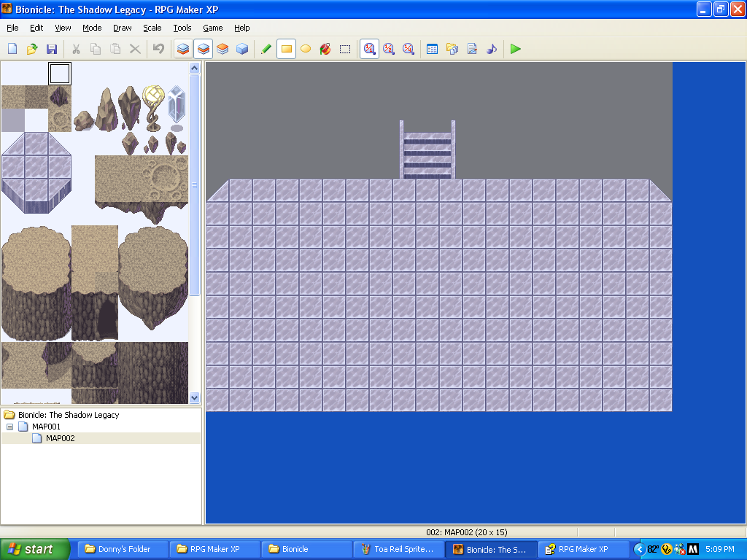This screenshot has height=560, width=747.
Task: Open the Mode menu
Action: point(92,28)
